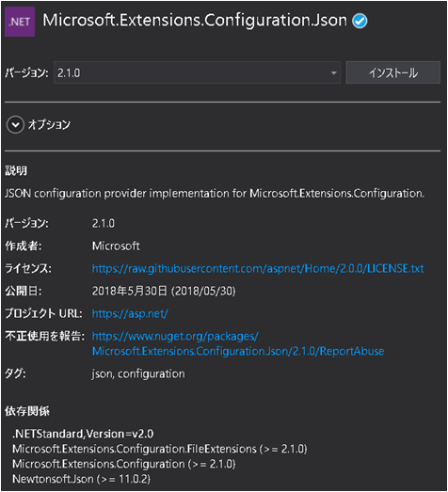The image size is (448, 492).
Task: Open the LICENSE.txt license link
Action: (x=258, y=269)
